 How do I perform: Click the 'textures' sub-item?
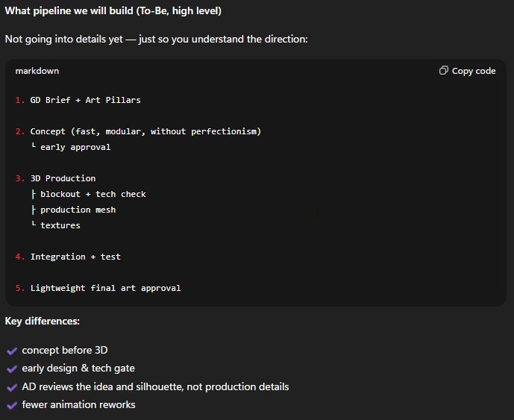coord(60,225)
